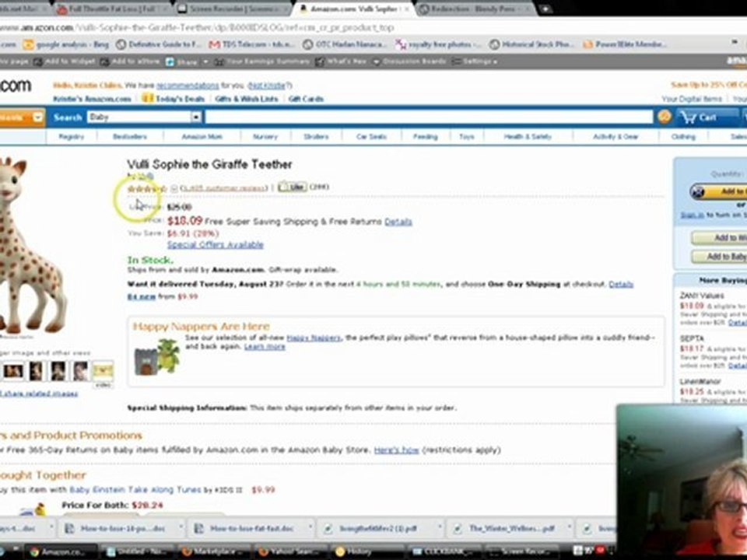
Task: Click the Happy Nappers castle dragon image
Action: 156,356
